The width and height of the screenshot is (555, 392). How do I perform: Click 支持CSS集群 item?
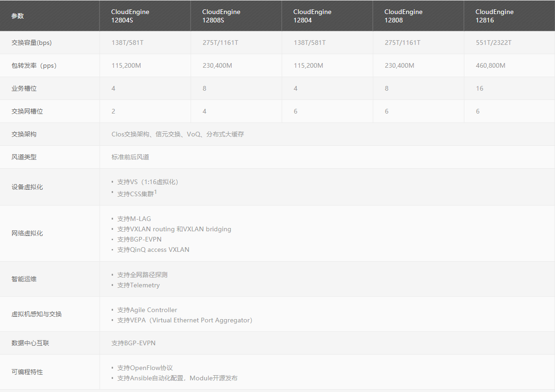pos(136,193)
